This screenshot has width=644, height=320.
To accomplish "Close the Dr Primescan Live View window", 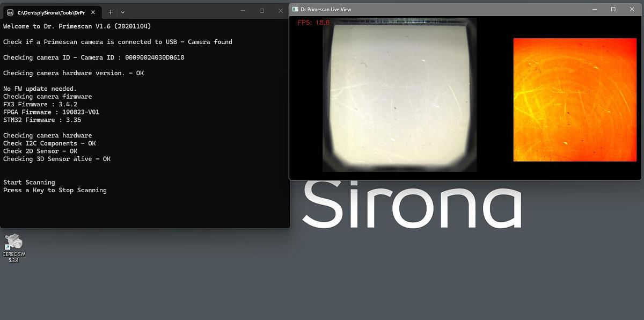I will [x=632, y=9].
